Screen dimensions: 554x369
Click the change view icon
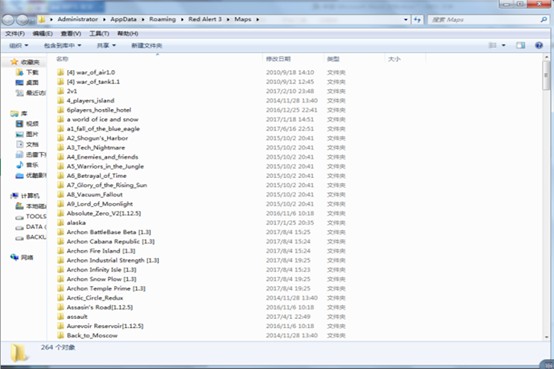point(492,45)
